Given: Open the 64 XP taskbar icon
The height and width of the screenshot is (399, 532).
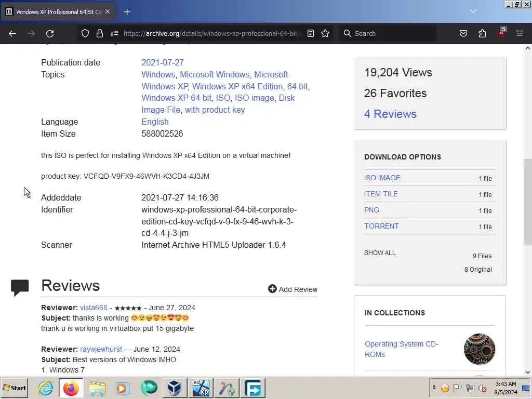Looking at the screenshot, I should [201, 388].
